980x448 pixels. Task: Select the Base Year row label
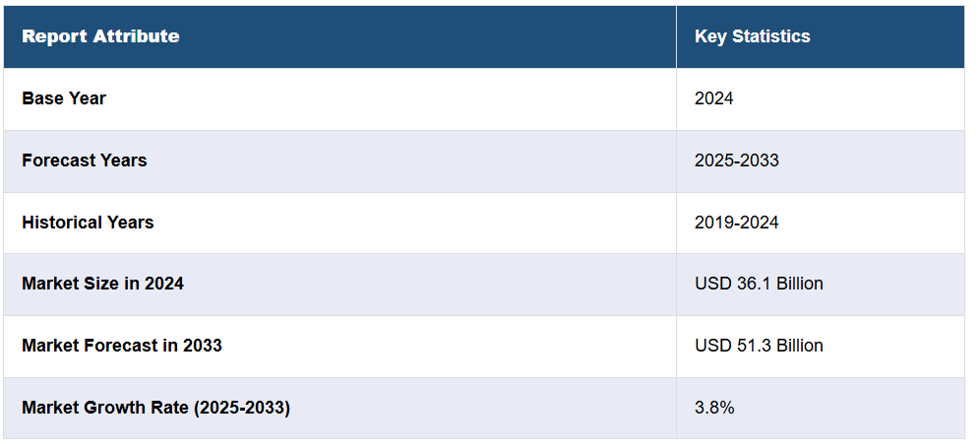click(64, 98)
